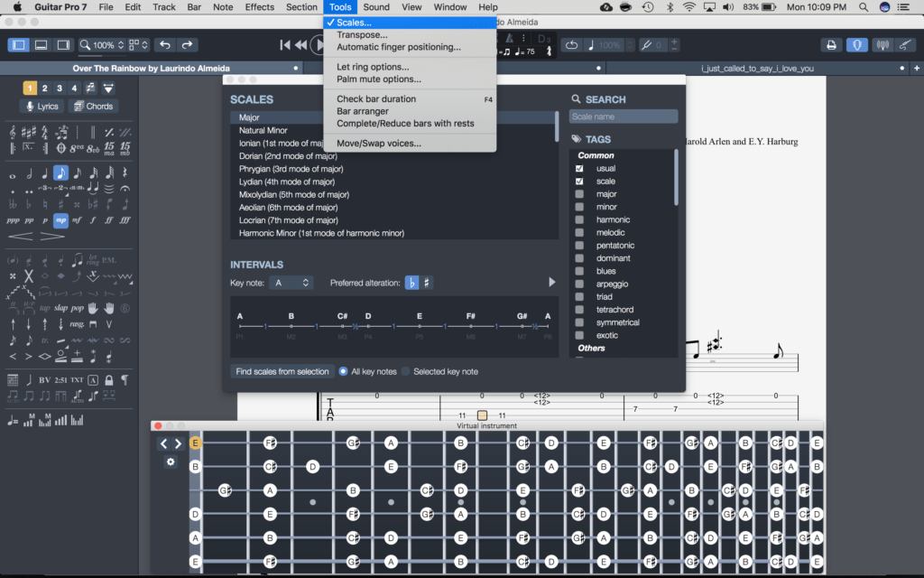Enable the minor tag checkbox
Viewport: 924px width, 578px height.
tap(579, 207)
